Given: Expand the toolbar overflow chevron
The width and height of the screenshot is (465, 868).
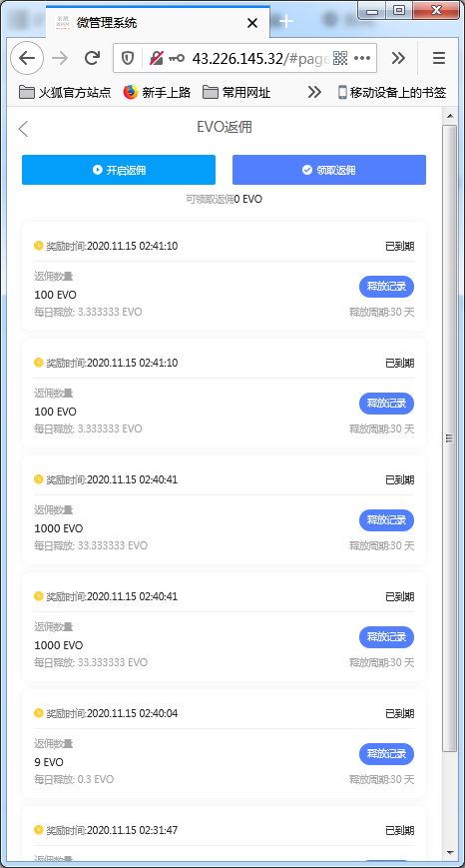Looking at the screenshot, I should 398,58.
